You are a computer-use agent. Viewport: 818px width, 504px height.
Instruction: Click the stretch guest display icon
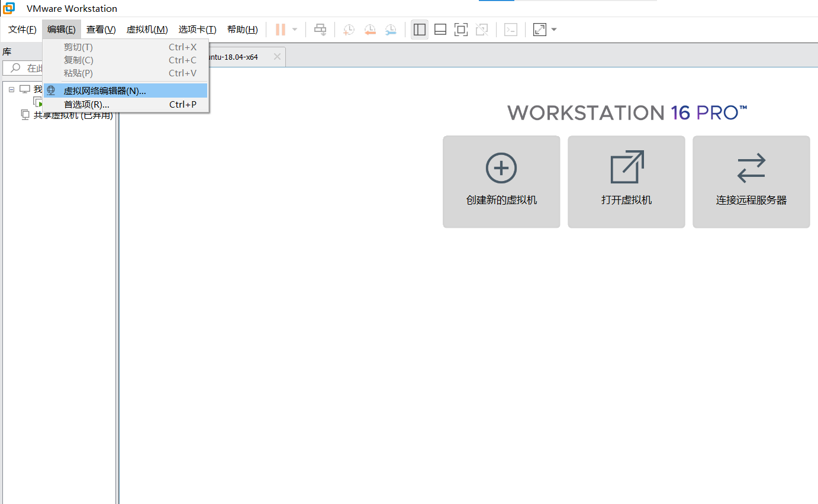[540, 30]
